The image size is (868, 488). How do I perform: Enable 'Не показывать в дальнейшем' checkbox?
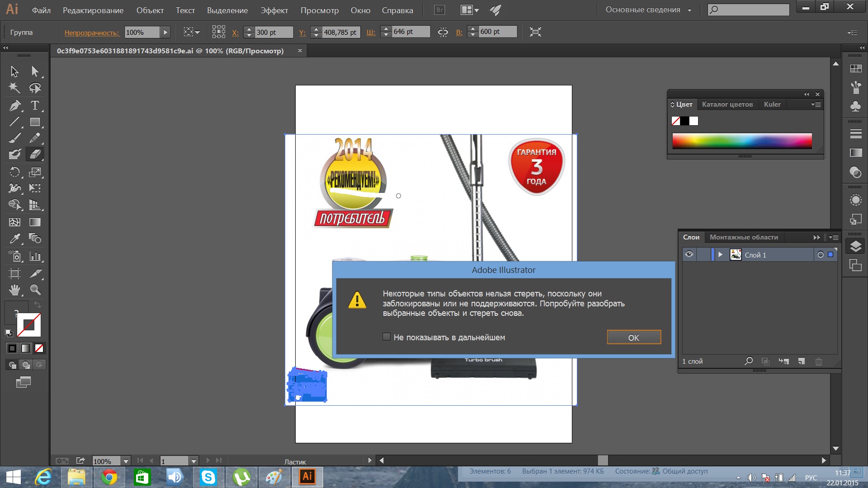click(386, 337)
